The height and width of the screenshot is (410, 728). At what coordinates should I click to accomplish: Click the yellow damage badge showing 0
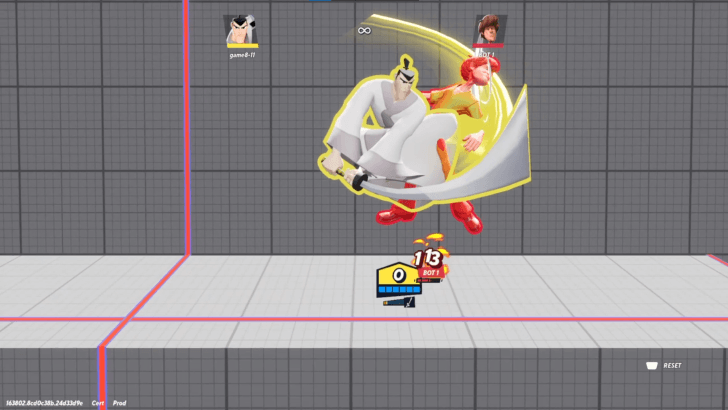pos(397,275)
